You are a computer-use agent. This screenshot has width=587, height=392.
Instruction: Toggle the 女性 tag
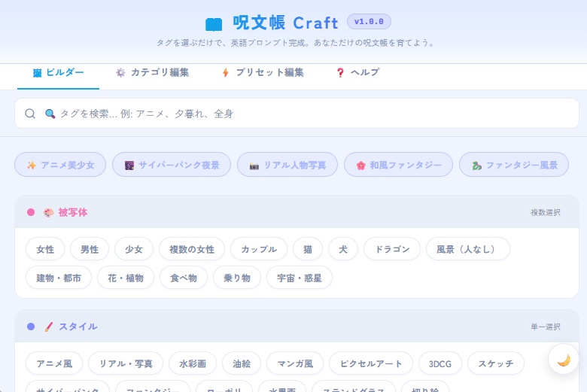tap(45, 249)
